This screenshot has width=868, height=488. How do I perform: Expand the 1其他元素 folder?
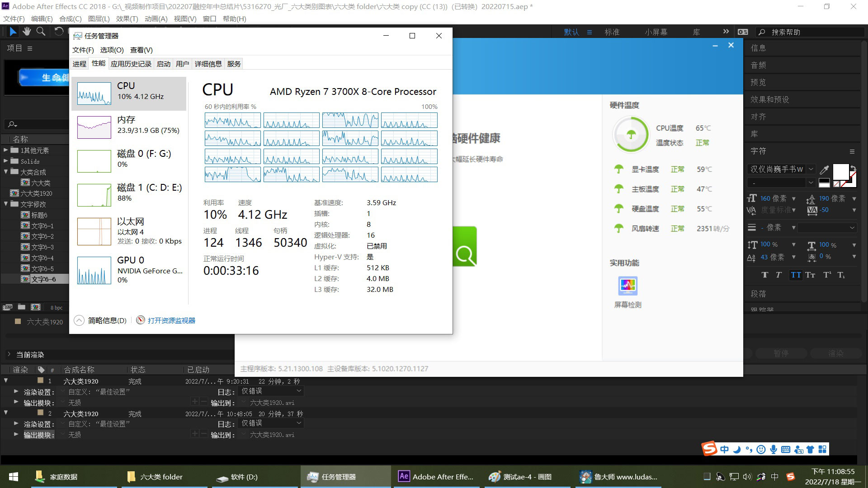[x=6, y=150]
